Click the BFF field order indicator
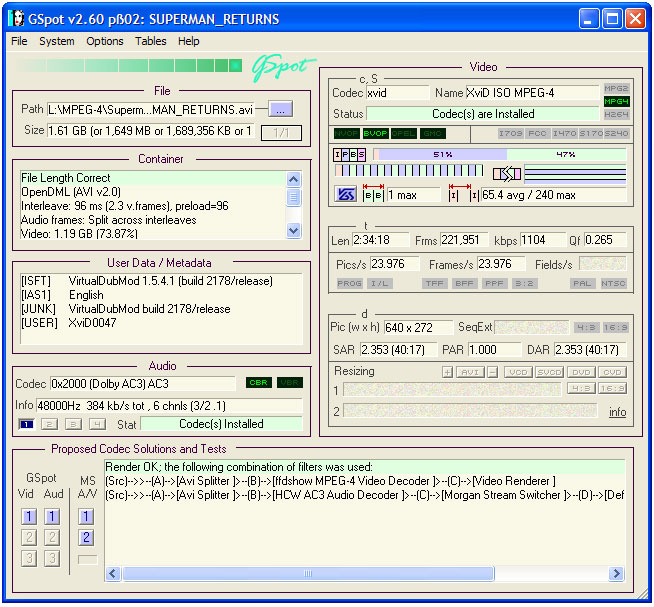 coord(464,284)
